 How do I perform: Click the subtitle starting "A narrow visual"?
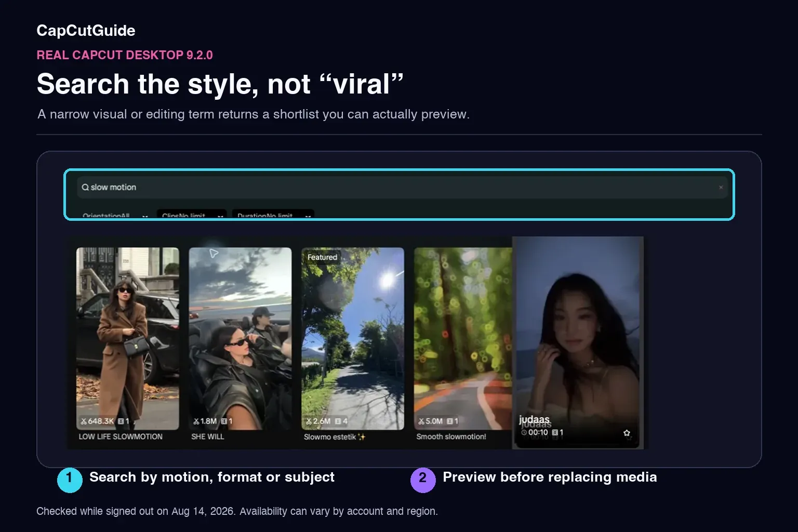254,114
